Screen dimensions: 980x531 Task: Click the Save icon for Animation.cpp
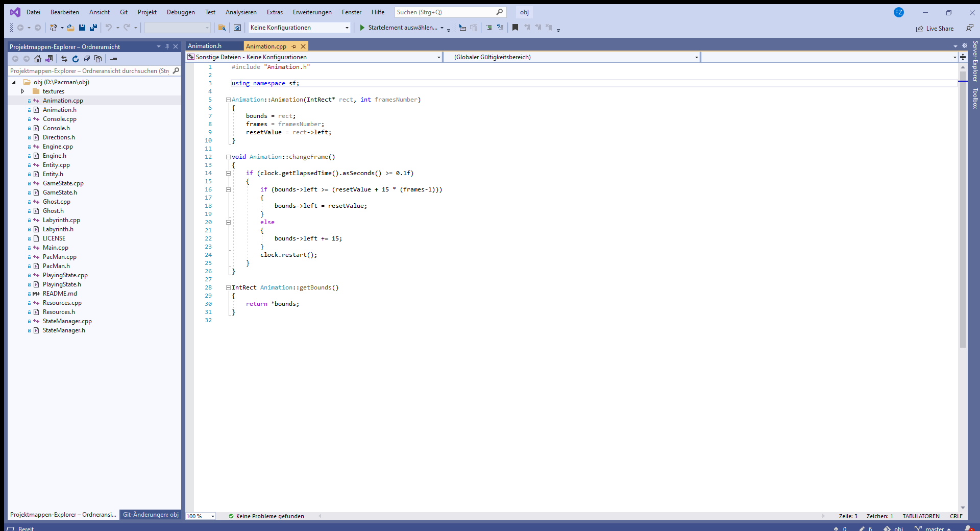pyautogui.click(x=82, y=28)
